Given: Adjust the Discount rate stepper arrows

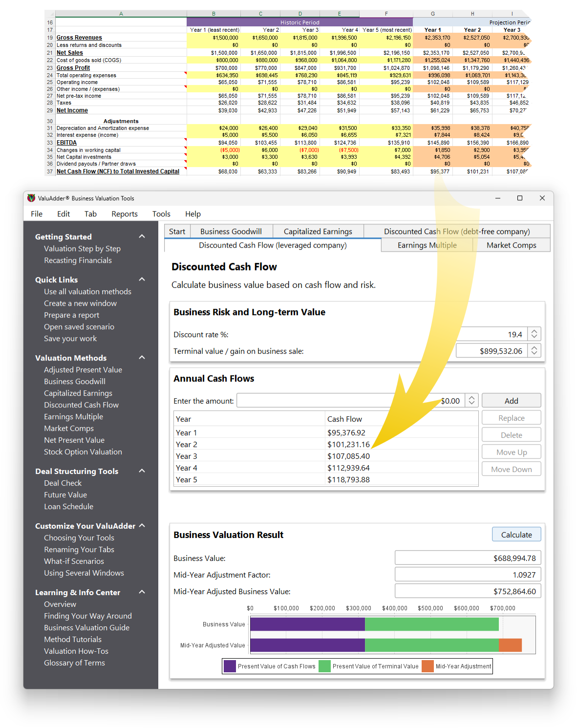Looking at the screenshot, I should tap(534, 334).
